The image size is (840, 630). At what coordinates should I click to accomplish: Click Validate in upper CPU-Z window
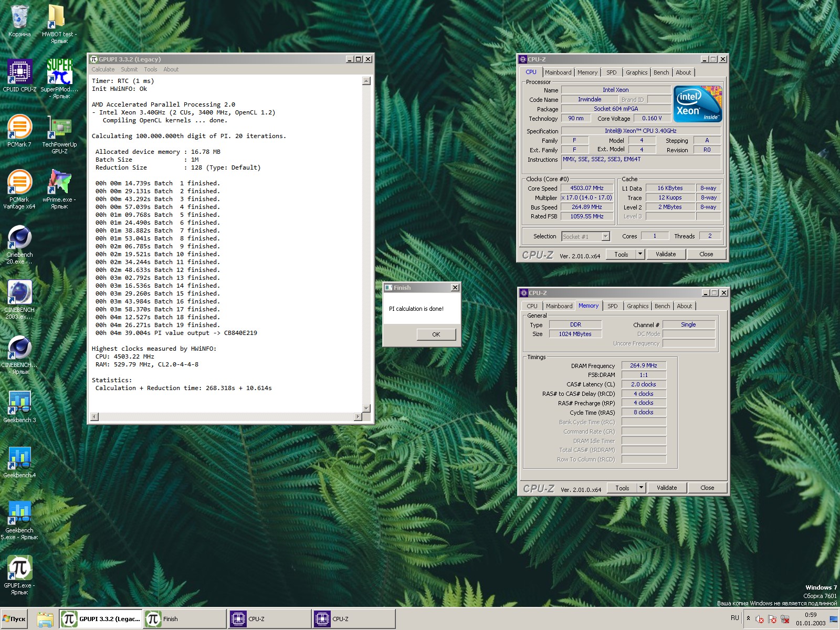pos(666,255)
